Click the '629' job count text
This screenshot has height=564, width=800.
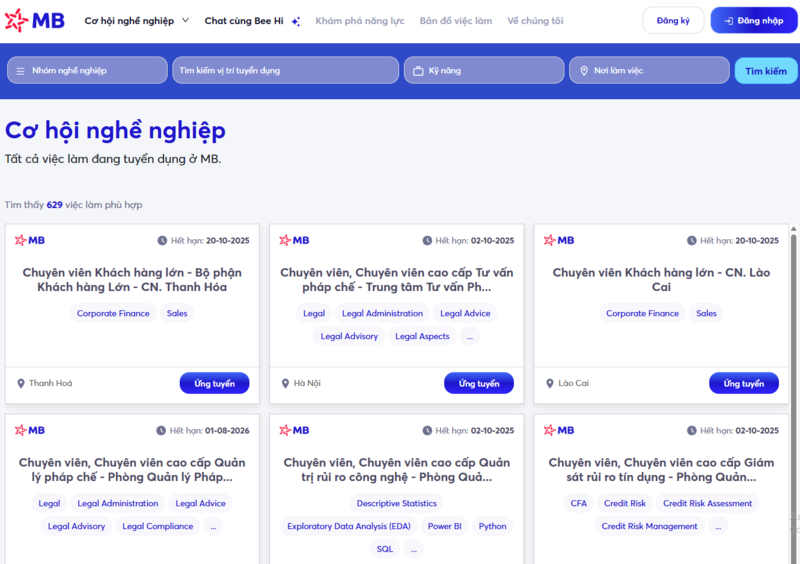click(55, 205)
